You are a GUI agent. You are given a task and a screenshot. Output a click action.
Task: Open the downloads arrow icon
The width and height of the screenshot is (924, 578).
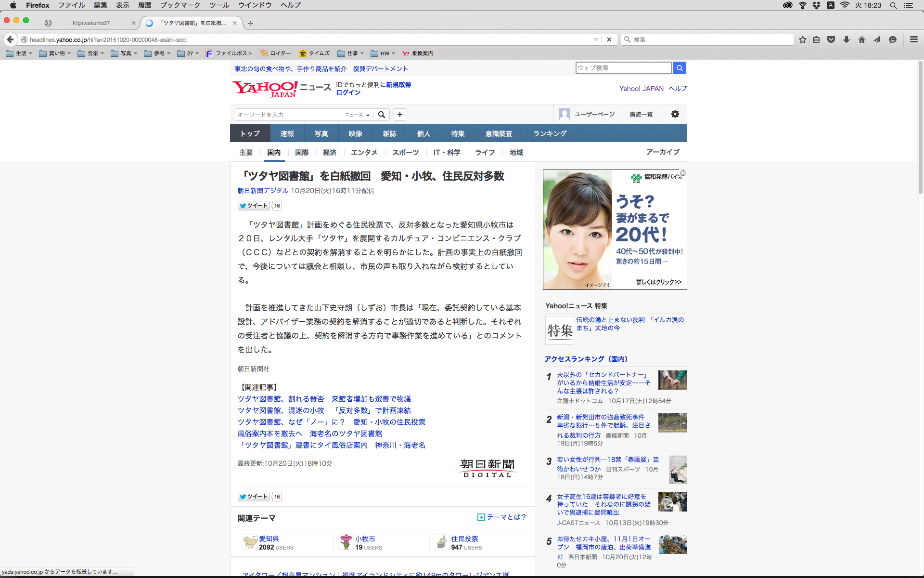847,39
